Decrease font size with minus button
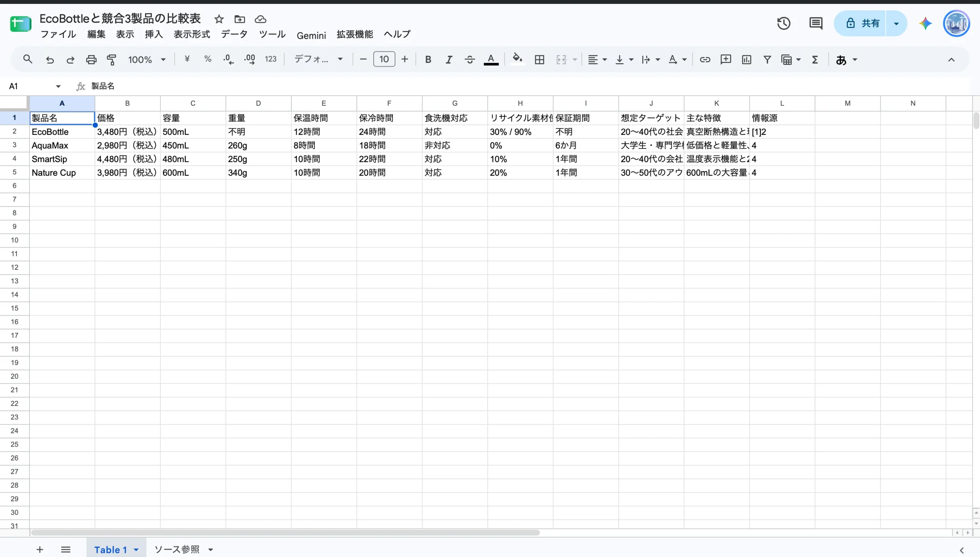The width and height of the screenshot is (980, 557). pyautogui.click(x=363, y=59)
